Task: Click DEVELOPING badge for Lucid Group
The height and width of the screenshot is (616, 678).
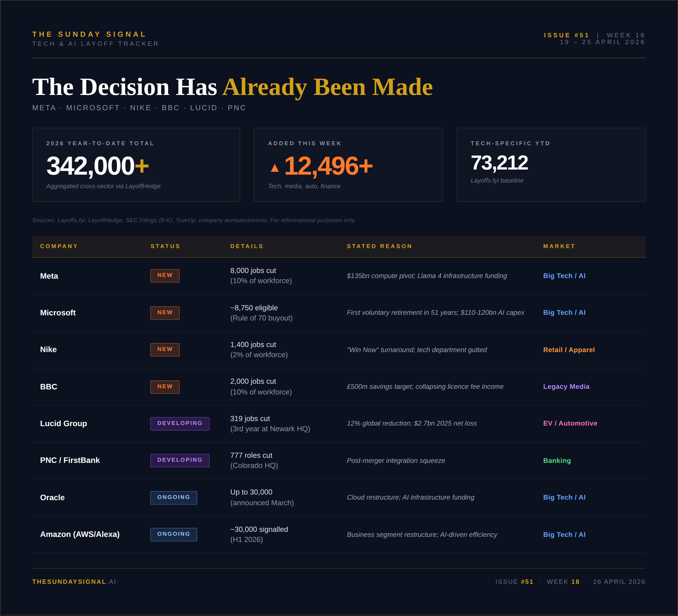Action: click(x=180, y=423)
